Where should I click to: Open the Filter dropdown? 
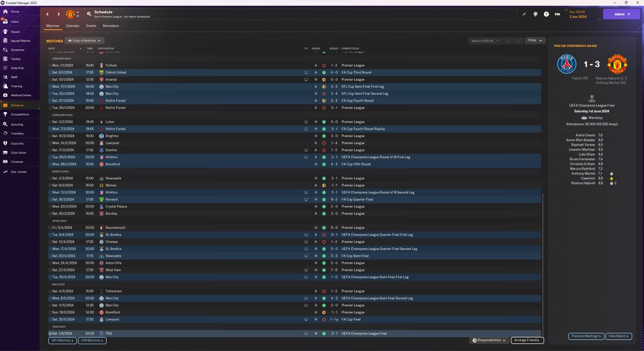click(x=535, y=40)
